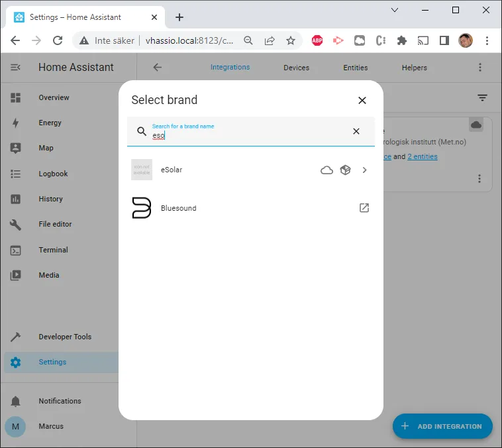Open Settings in sidebar
The width and height of the screenshot is (502, 448).
(x=62, y=362)
